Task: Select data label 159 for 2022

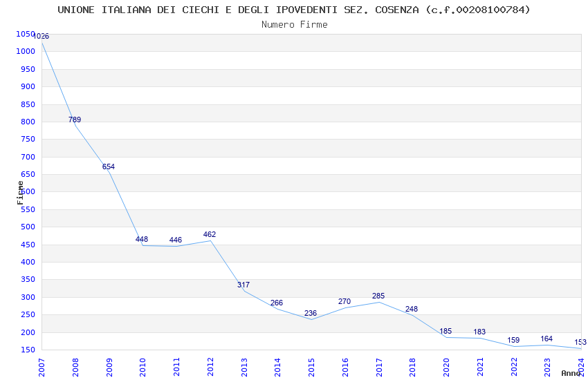Action: pos(513,340)
